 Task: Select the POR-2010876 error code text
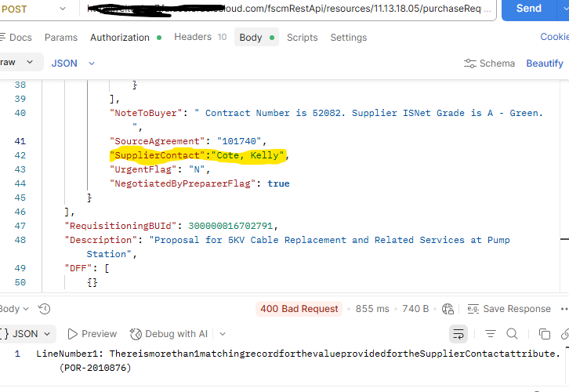tap(95, 368)
